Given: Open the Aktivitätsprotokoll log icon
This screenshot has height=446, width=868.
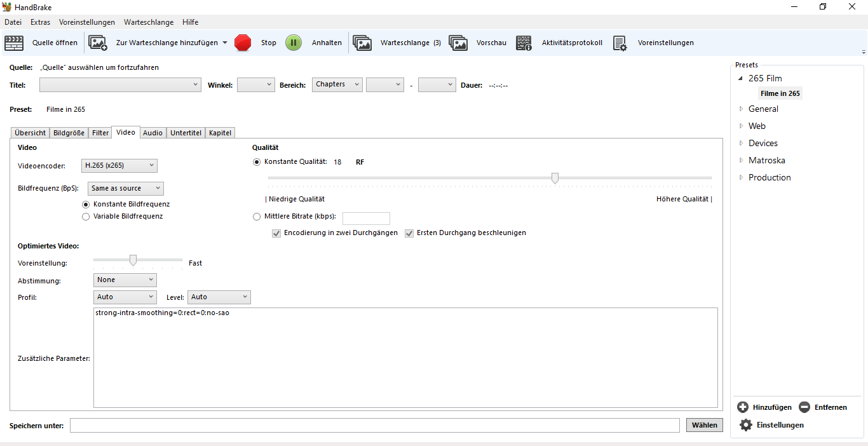Looking at the screenshot, I should (x=524, y=43).
